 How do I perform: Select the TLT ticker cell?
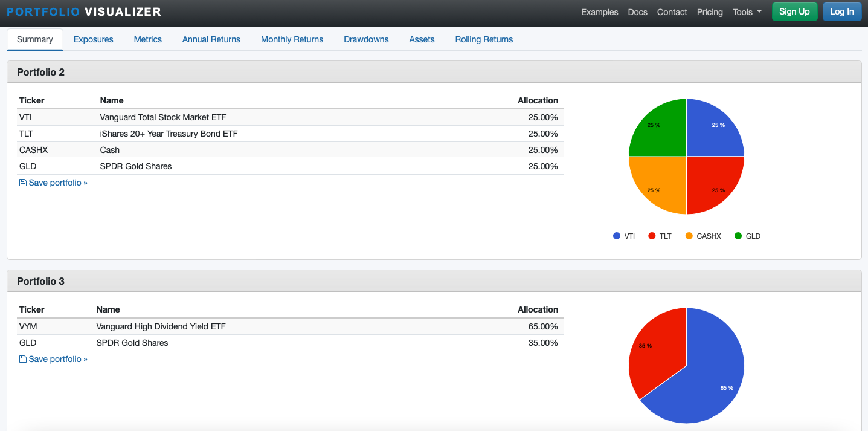[x=26, y=134]
